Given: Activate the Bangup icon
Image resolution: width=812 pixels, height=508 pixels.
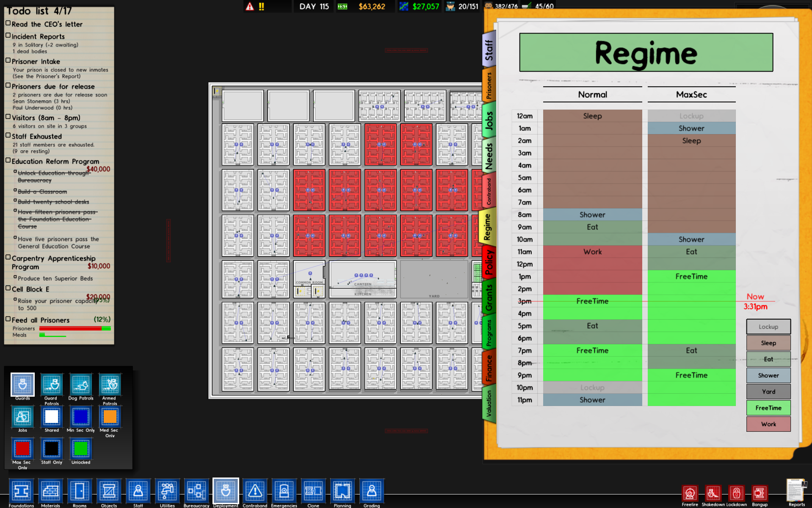Looking at the screenshot, I should coord(760,494).
